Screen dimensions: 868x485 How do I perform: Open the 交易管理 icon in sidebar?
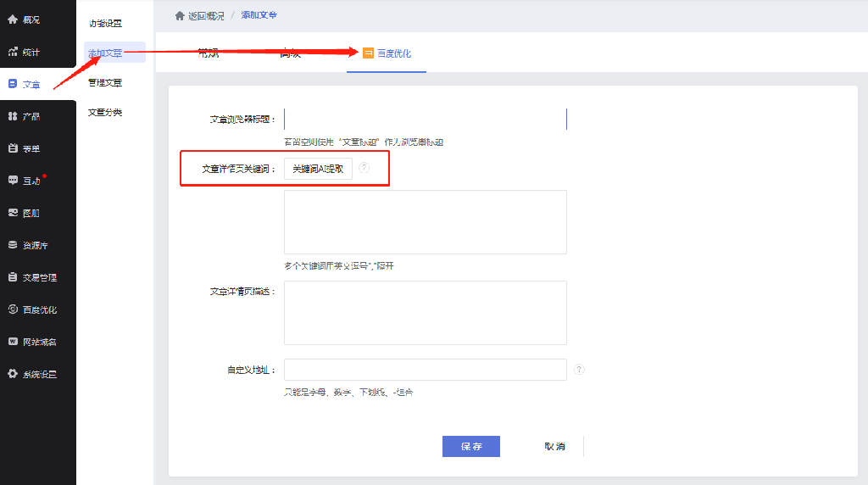point(13,276)
